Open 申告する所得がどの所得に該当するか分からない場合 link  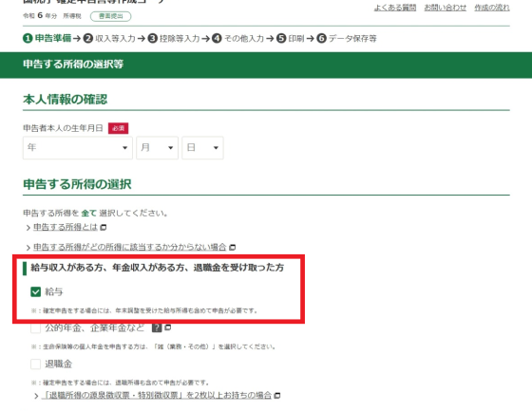pyautogui.click(x=129, y=247)
